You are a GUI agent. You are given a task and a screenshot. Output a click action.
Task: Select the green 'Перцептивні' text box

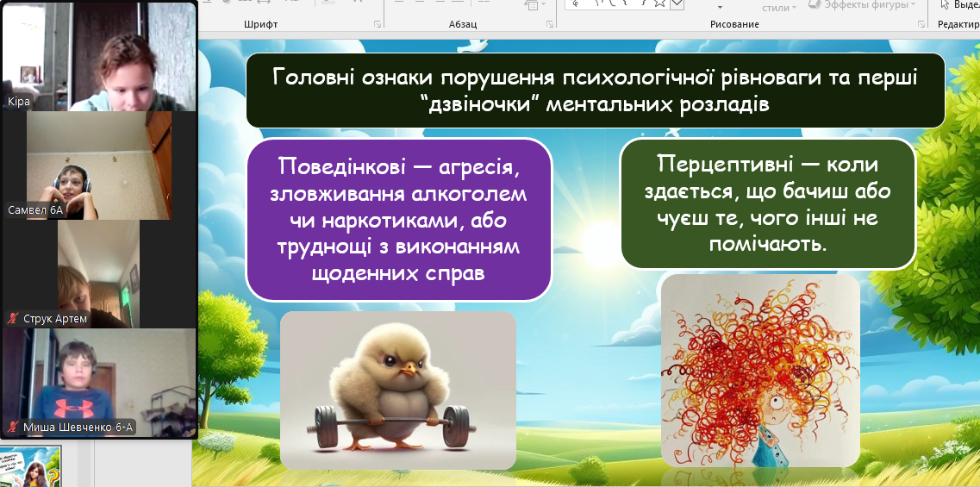[769, 203]
